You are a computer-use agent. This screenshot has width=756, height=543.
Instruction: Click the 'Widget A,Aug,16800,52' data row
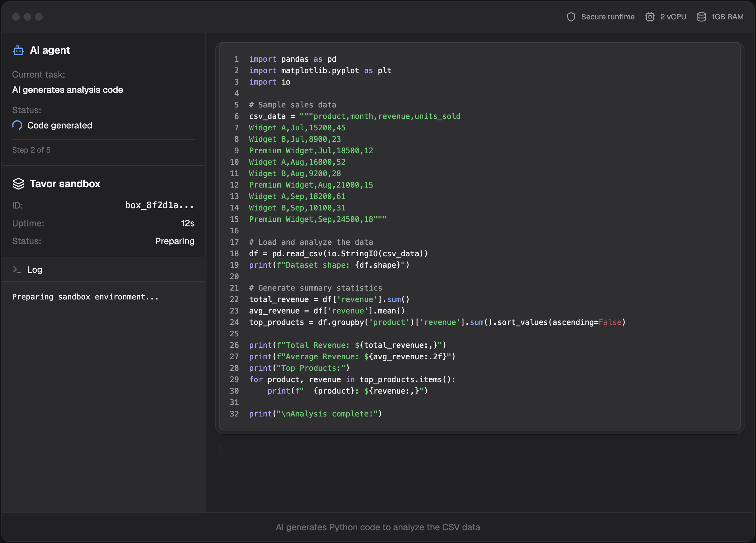coord(297,162)
